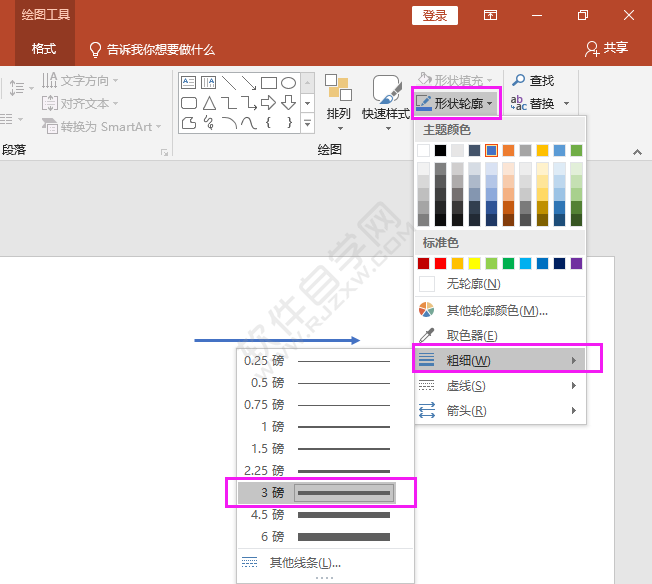Select the Freeform shape tool
Screen dimensions: 652x584
189,123
